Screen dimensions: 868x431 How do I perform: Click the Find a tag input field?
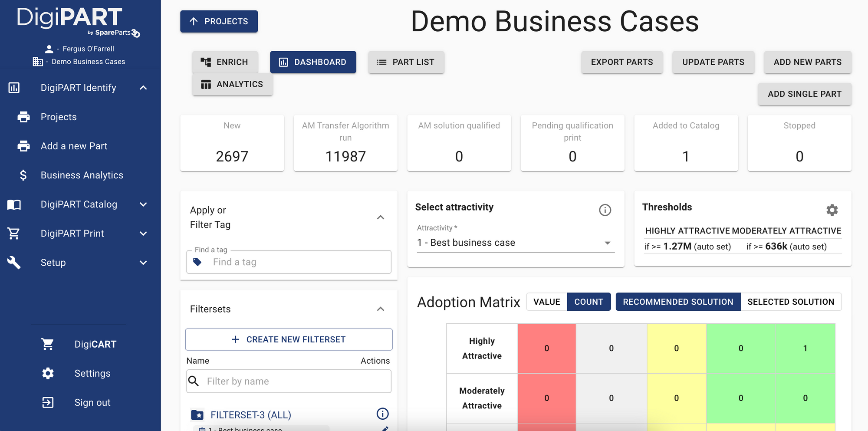[x=299, y=262]
